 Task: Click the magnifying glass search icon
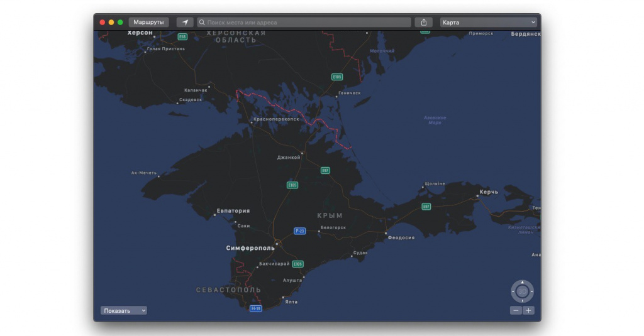pos(203,23)
